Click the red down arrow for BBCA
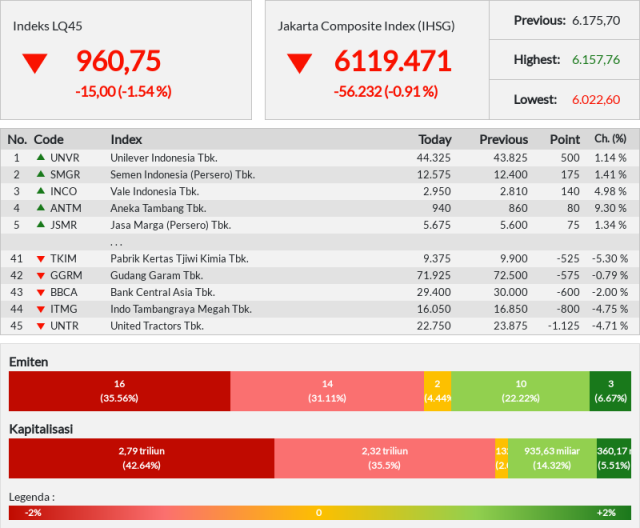The height and width of the screenshot is (528, 640). 41,293
